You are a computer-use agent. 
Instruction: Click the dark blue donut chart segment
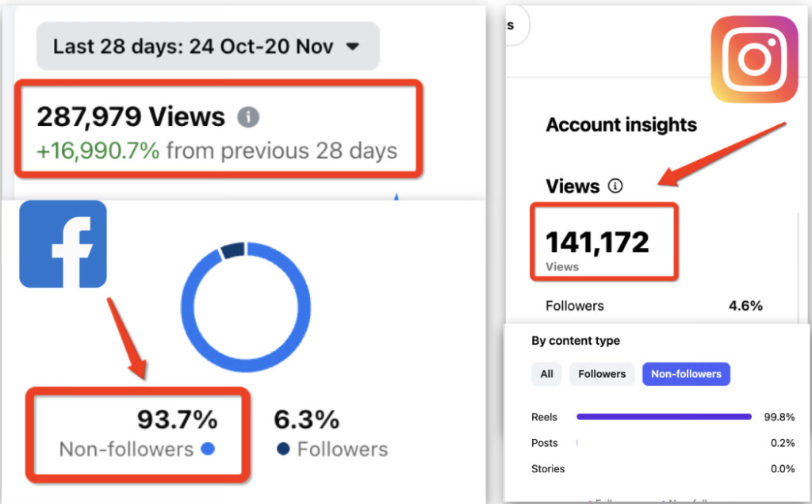pos(233,250)
